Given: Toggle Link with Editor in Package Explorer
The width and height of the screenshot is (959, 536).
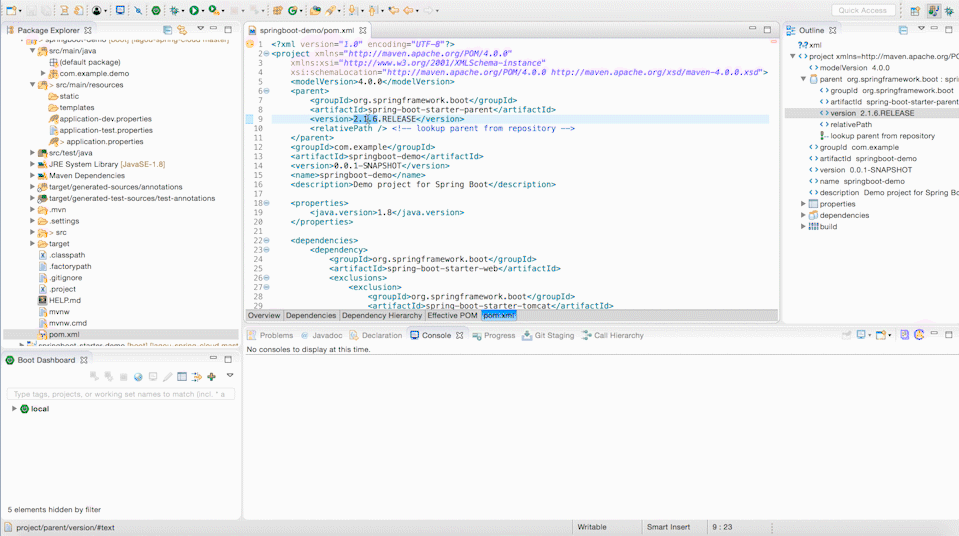Looking at the screenshot, I should click(x=182, y=30).
